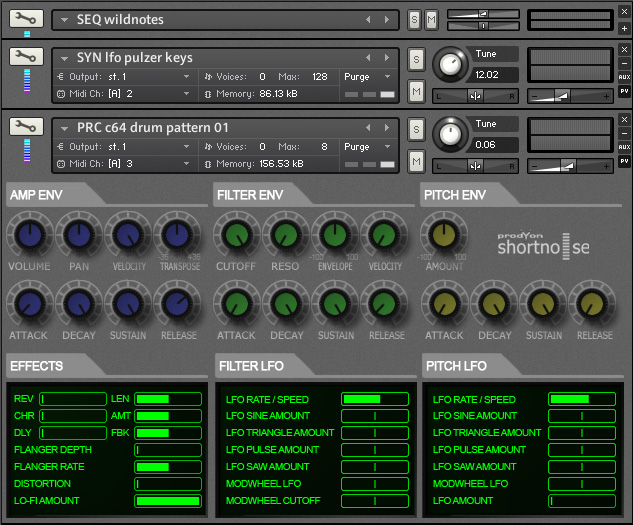This screenshot has height=525, width=633.
Task: Mute the PRC c64 drum pattern instrument
Action: click(x=415, y=161)
